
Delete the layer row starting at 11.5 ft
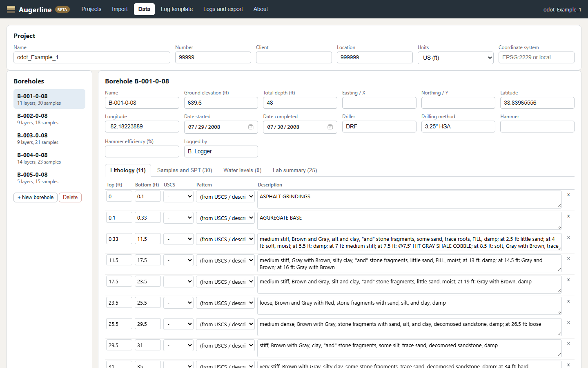(x=568, y=259)
